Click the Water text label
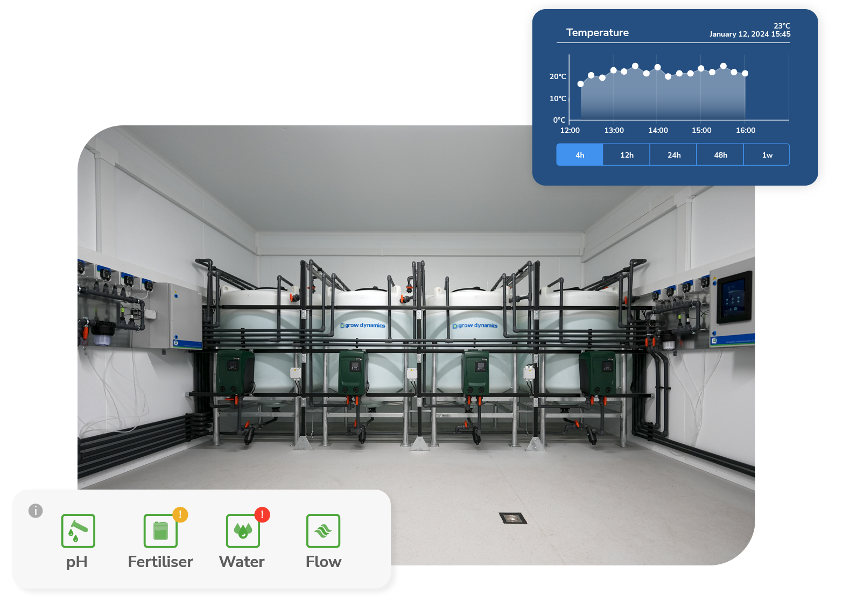Viewport: 843px width, 616px height. coord(242,562)
